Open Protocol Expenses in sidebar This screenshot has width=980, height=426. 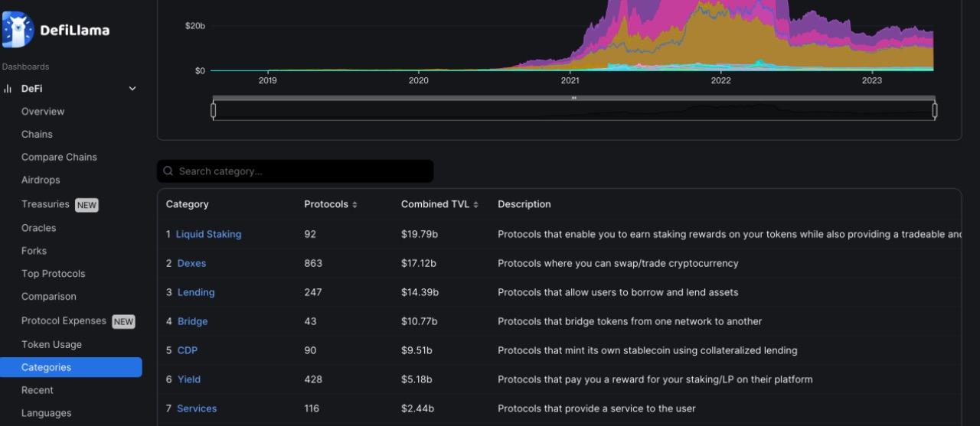(x=64, y=321)
